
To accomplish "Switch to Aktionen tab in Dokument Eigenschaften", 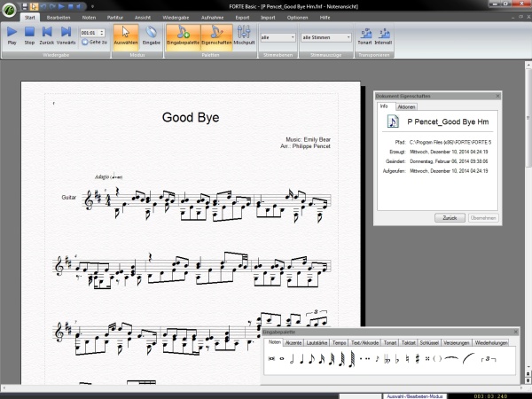I will click(x=406, y=107).
